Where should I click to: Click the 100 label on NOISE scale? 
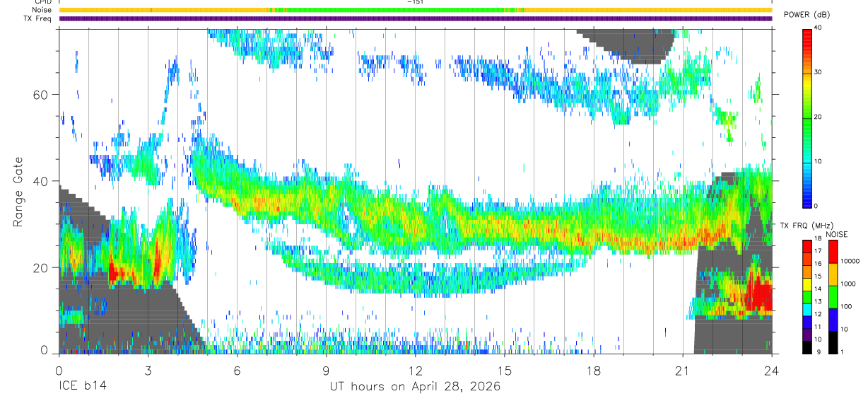click(845, 307)
